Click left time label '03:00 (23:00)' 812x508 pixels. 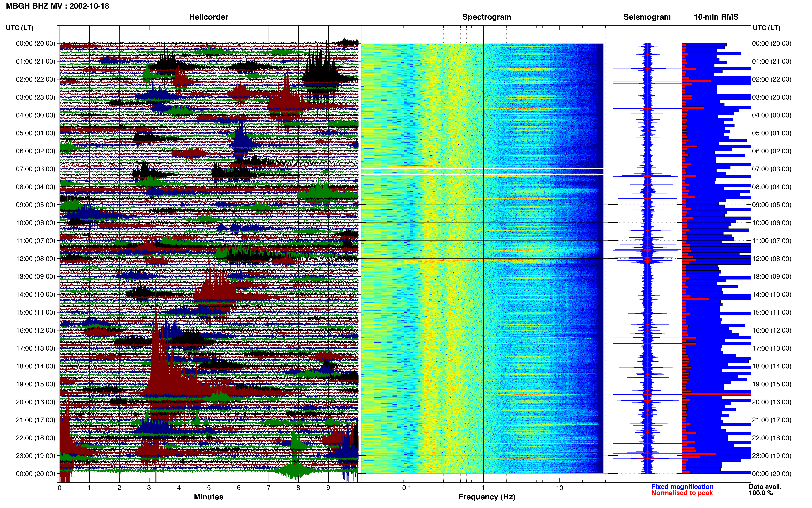(x=36, y=97)
